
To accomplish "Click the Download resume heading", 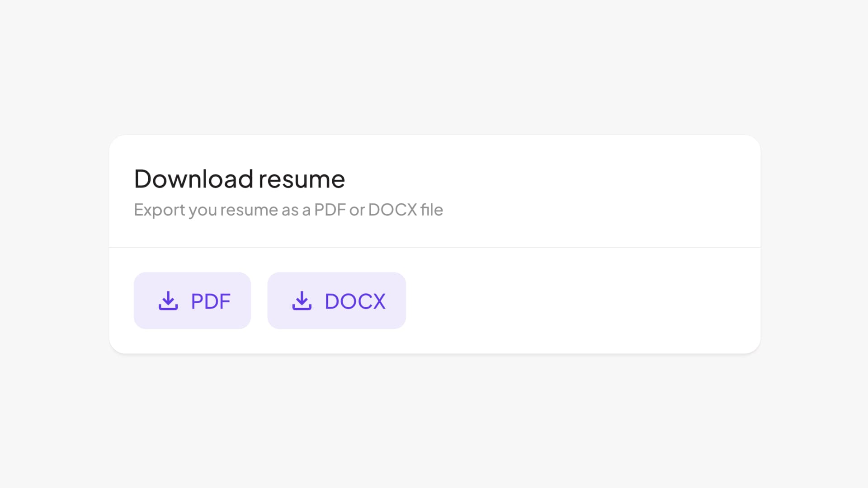I will click(x=239, y=179).
